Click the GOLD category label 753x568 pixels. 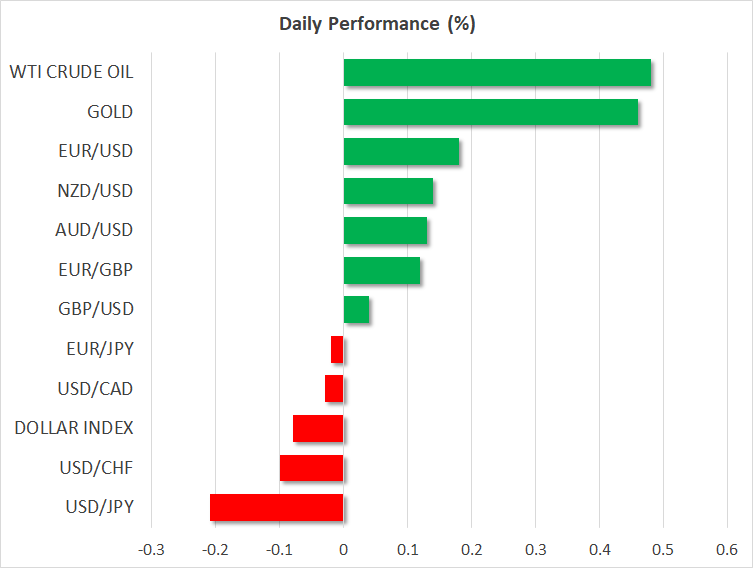pos(111,112)
